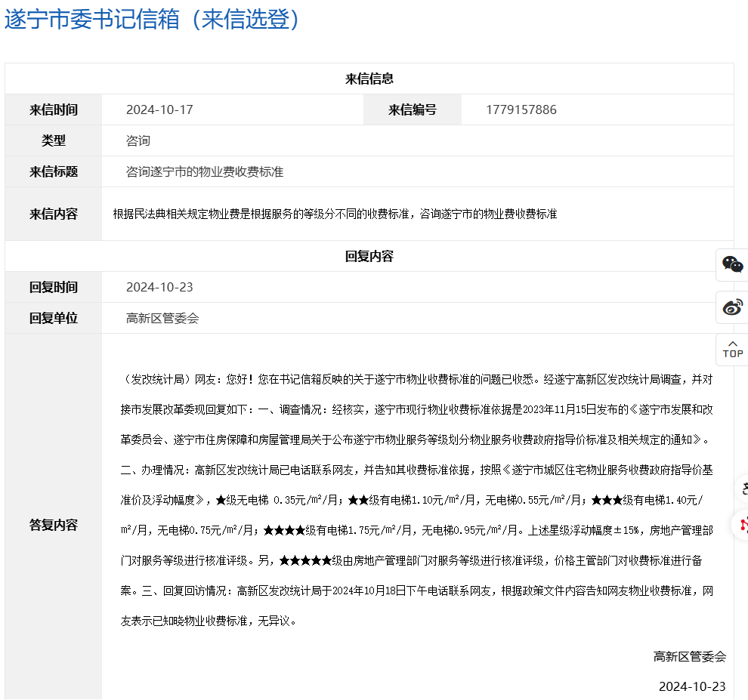
Task: Click 高新区管委会 in the 回复单位 row
Action: pyautogui.click(x=162, y=318)
